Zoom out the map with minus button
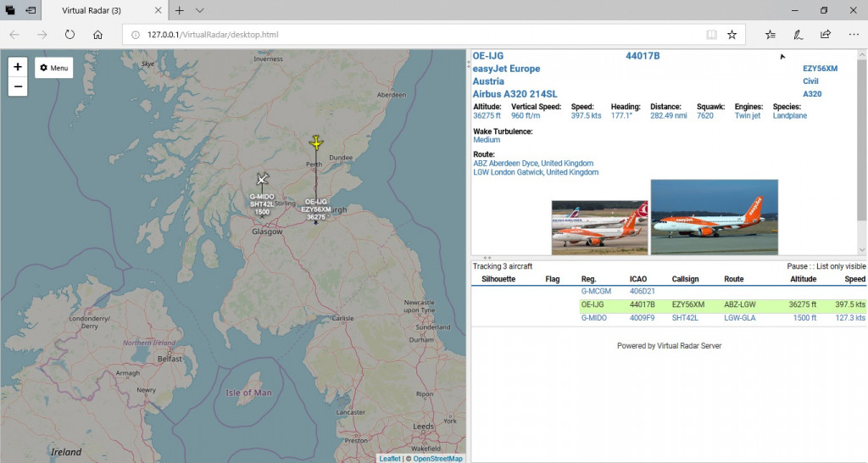868x463 pixels. tap(18, 87)
